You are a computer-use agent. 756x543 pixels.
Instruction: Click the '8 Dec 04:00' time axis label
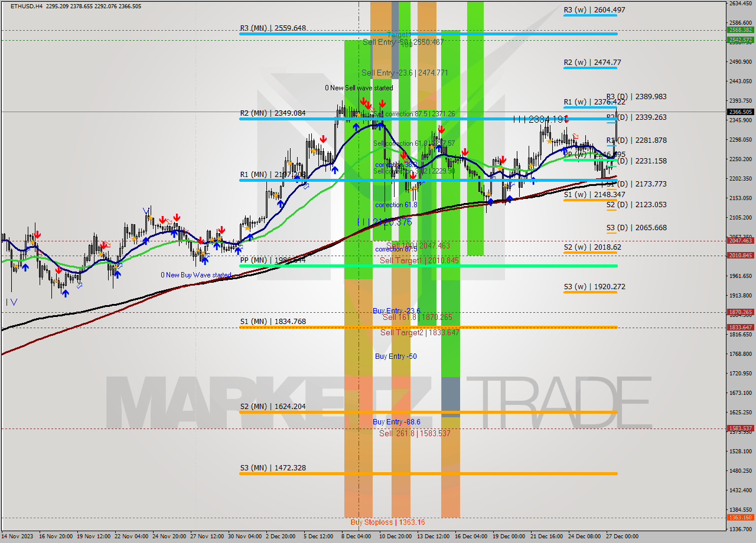(356, 537)
